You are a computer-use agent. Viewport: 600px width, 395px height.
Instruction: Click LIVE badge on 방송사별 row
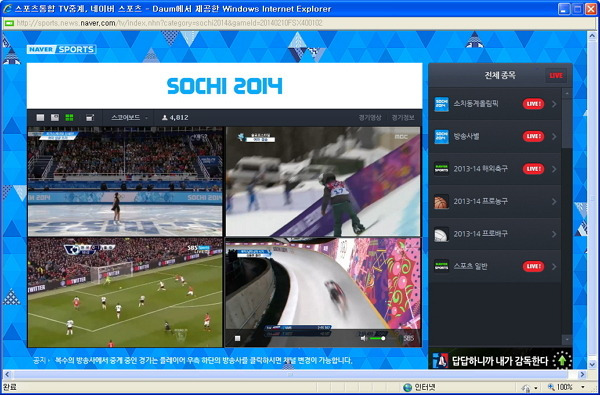(x=533, y=137)
